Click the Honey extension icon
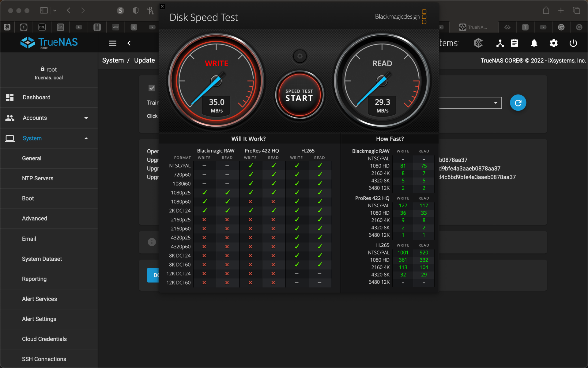588x368 pixels. [150, 10]
